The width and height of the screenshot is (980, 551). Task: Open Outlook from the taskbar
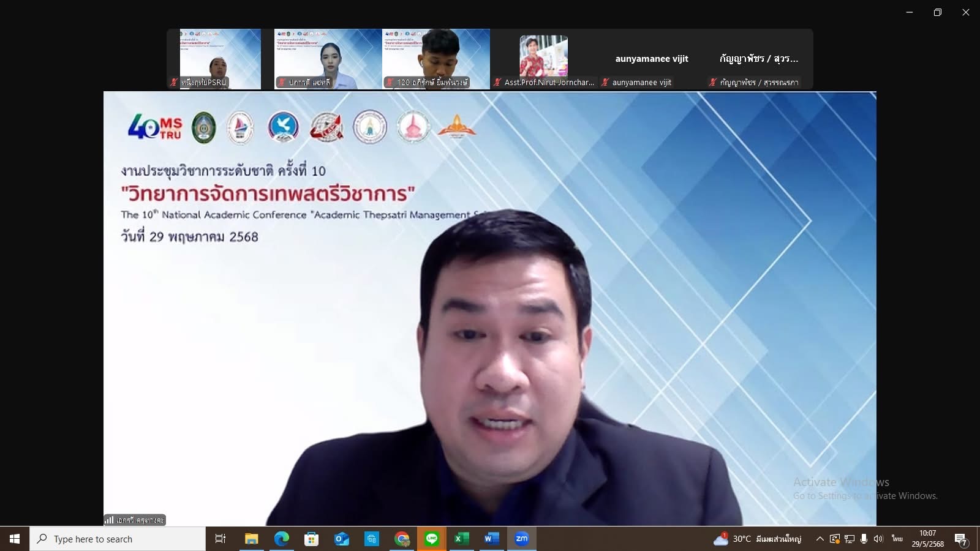click(x=342, y=539)
